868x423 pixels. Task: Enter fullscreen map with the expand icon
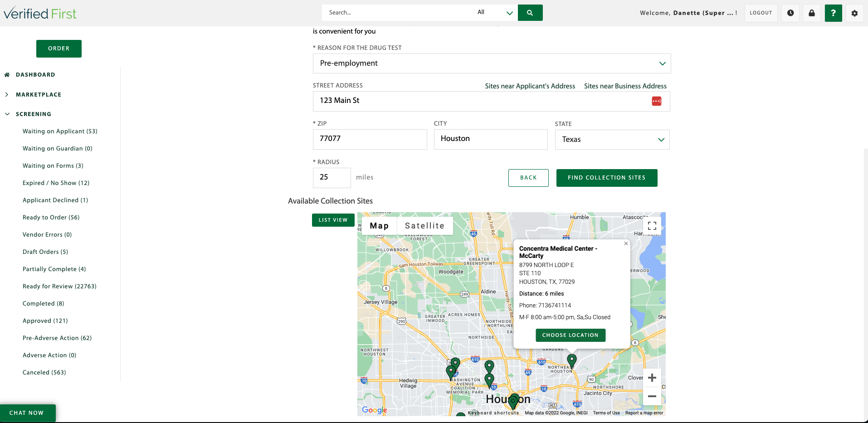pyautogui.click(x=652, y=225)
